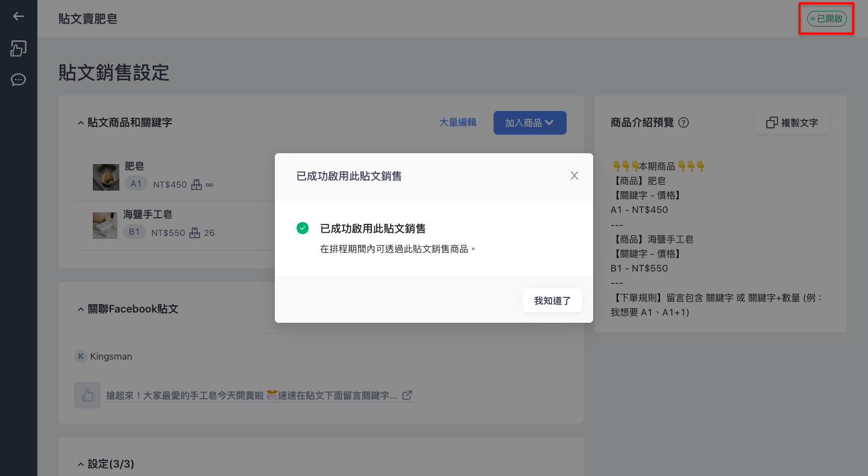Close the success dialog with X
The height and width of the screenshot is (476, 868).
tap(574, 176)
